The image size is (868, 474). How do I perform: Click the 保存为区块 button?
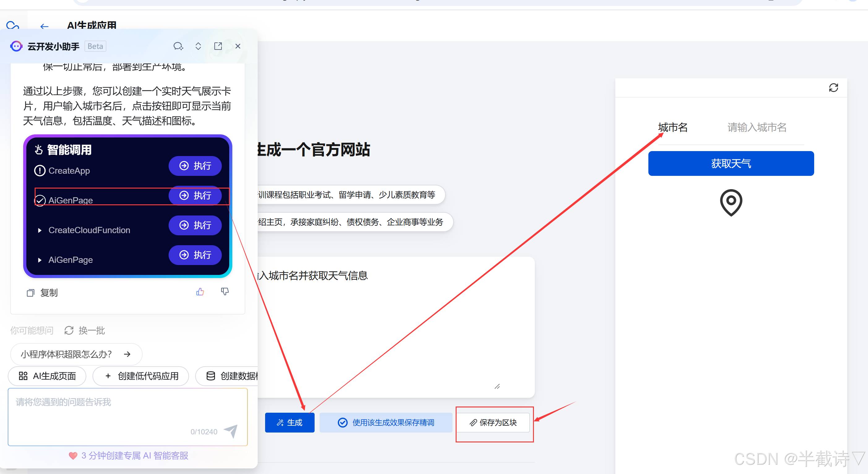pyautogui.click(x=493, y=422)
